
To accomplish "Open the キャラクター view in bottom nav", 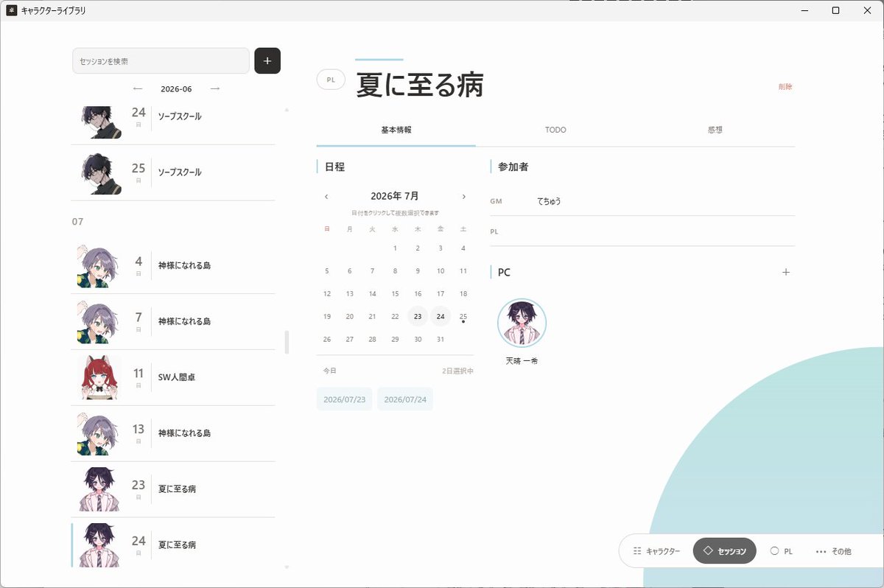I will (x=656, y=551).
